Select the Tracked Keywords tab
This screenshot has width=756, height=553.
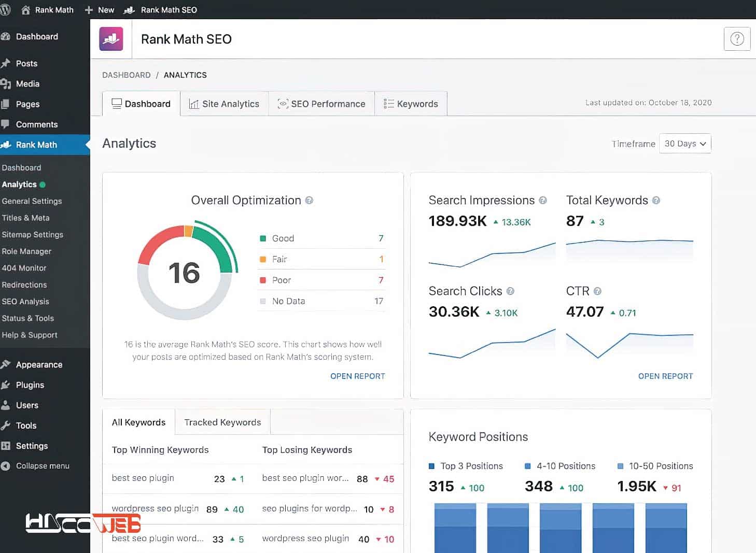223,422
